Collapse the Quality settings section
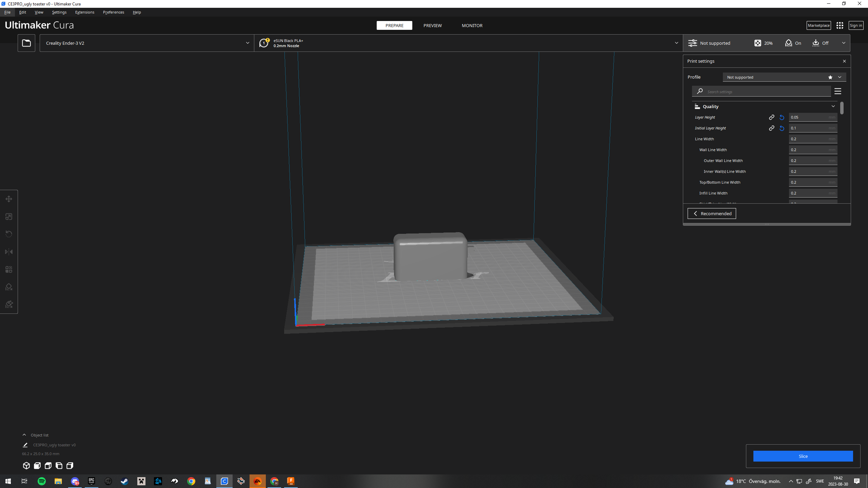This screenshot has height=488, width=868. (x=833, y=106)
